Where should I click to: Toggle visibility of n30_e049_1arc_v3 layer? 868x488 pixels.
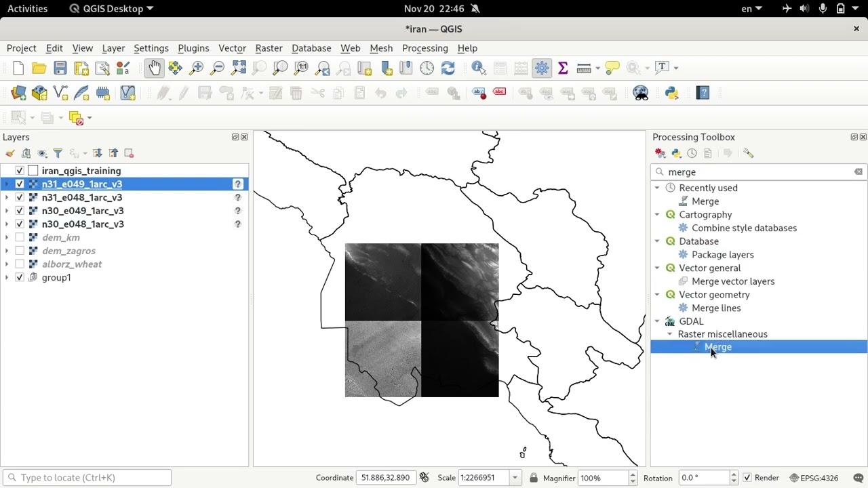click(20, 211)
